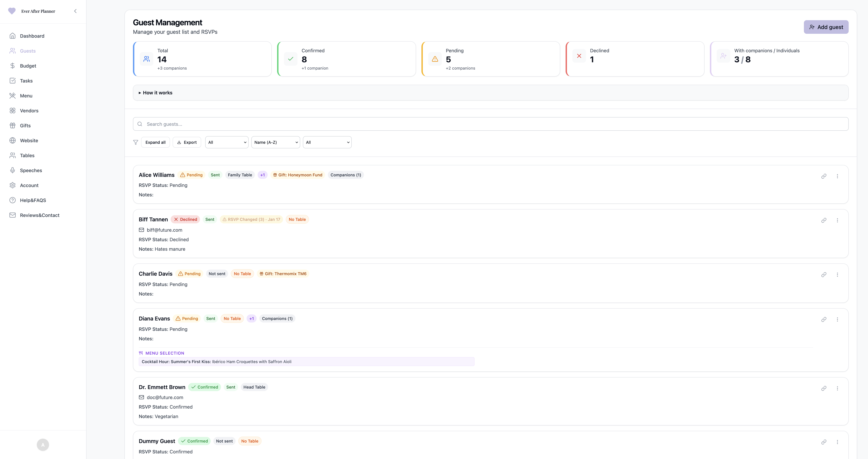Toggle Alice Williams Companions (1) badge
Screen dimensions: 868x459
click(345, 175)
